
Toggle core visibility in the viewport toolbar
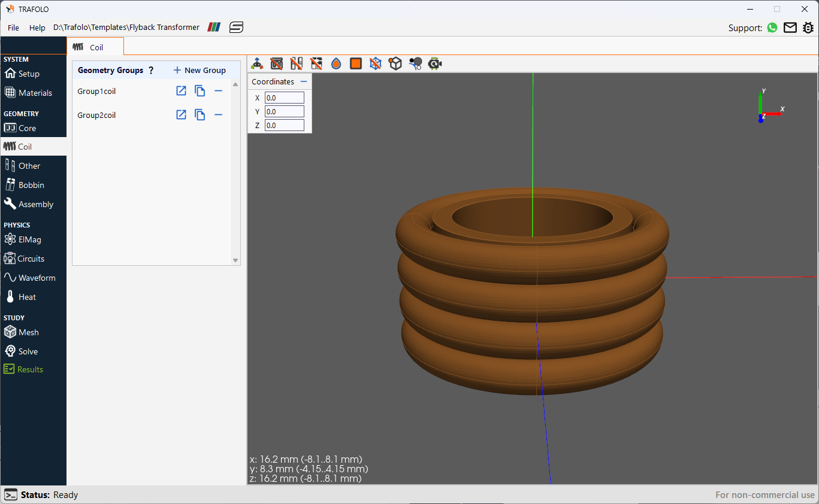(x=276, y=63)
